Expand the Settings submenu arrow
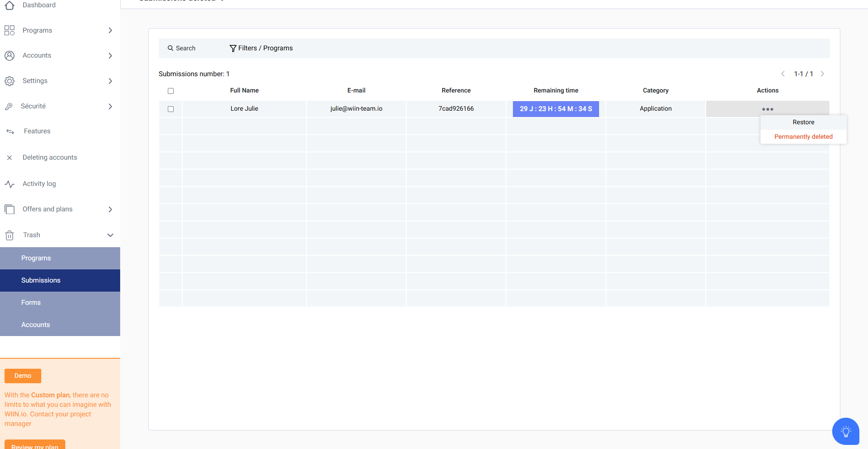This screenshot has height=449, width=868. tap(110, 81)
